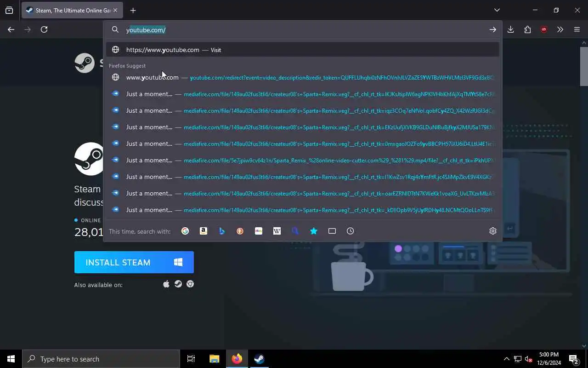588x368 pixels.
Task: Visit the https://www.youtube.com suggestion
Action: point(303,50)
